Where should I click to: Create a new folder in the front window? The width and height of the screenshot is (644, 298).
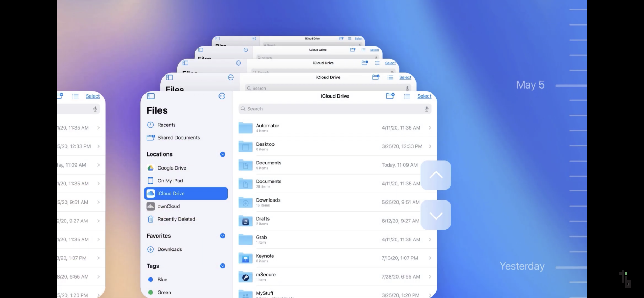tap(390, 96)
